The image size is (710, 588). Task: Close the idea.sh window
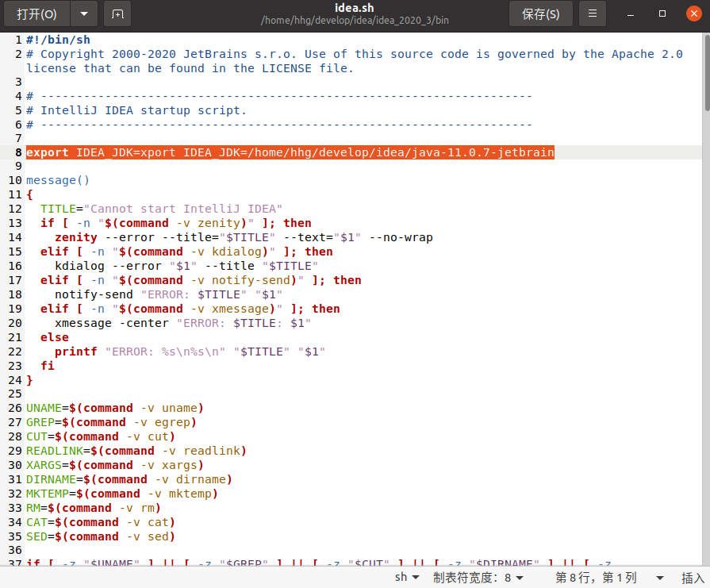pyautogui.click(x=693, y=14)
